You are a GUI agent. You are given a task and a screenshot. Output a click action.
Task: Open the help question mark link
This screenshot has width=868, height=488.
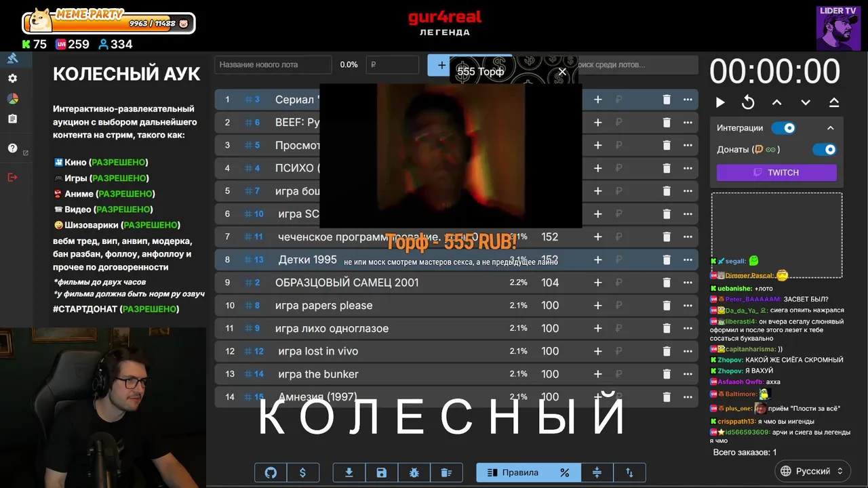coord(12,148)
